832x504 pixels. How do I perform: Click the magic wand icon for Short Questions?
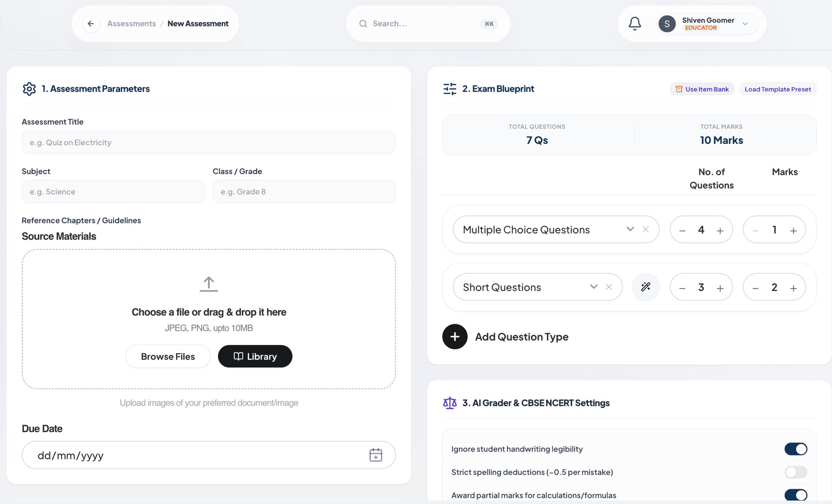coord(646,287)
